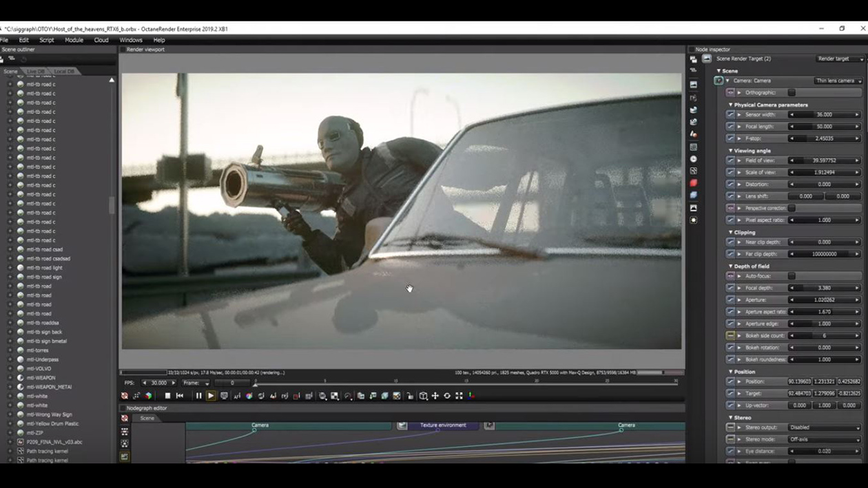Pause the render in the viewport toolbar
Screen dimensions: 868x488
pos(198,396)
